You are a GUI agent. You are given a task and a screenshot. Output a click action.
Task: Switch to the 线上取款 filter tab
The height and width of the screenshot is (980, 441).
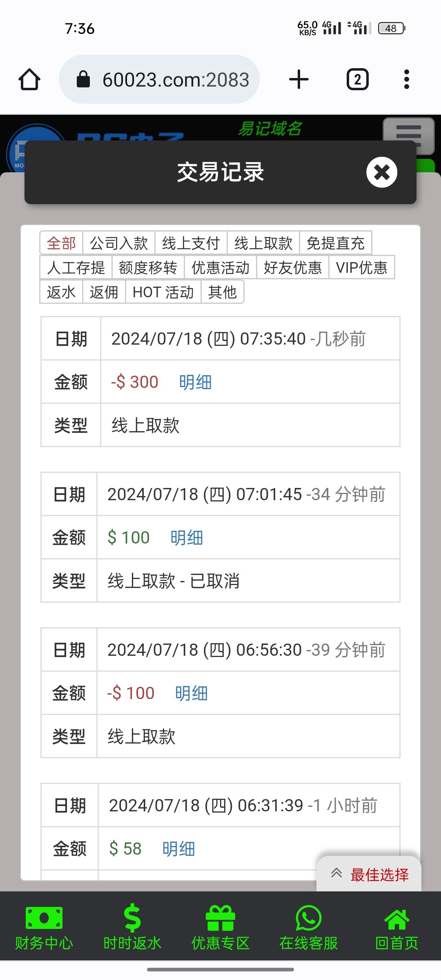(263, 243)
